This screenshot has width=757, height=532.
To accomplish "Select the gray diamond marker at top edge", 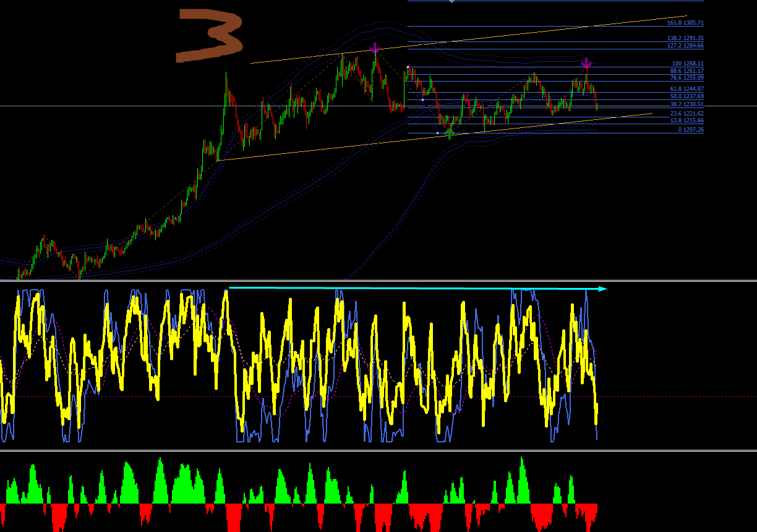I will 451,1.
